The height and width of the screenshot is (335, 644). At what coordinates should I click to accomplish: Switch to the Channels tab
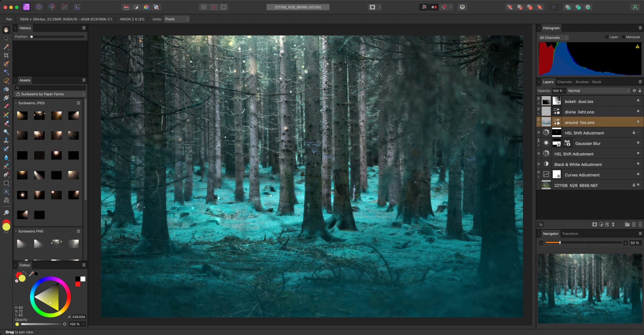pos(564,82)
